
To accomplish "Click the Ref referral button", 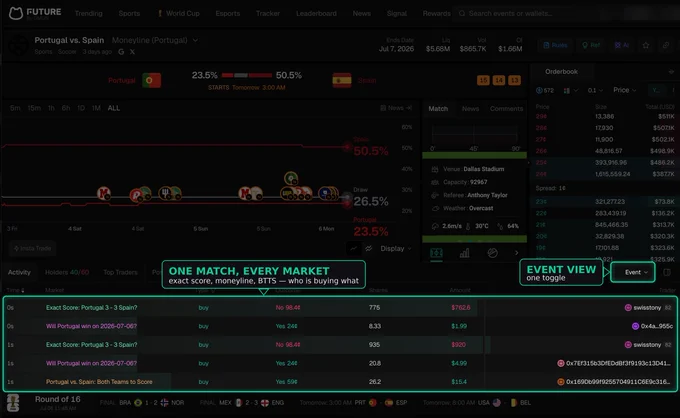I will (x=591, y=45).
